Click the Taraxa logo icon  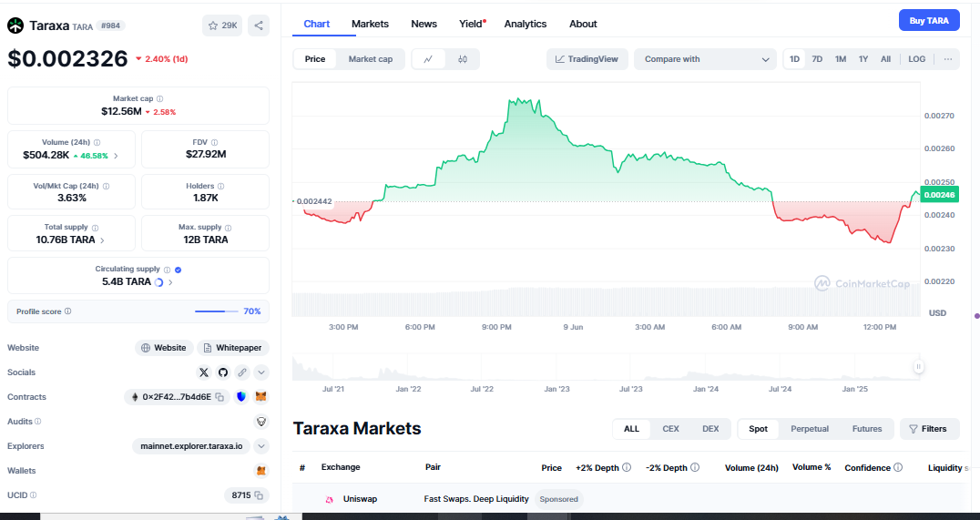15,25
